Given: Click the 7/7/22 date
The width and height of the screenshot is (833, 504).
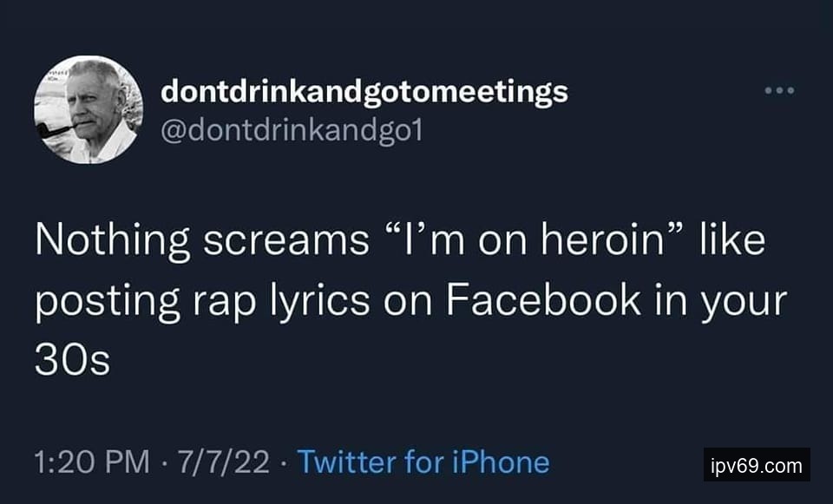Looking at the screenshot, I should (x=222, y=461).
